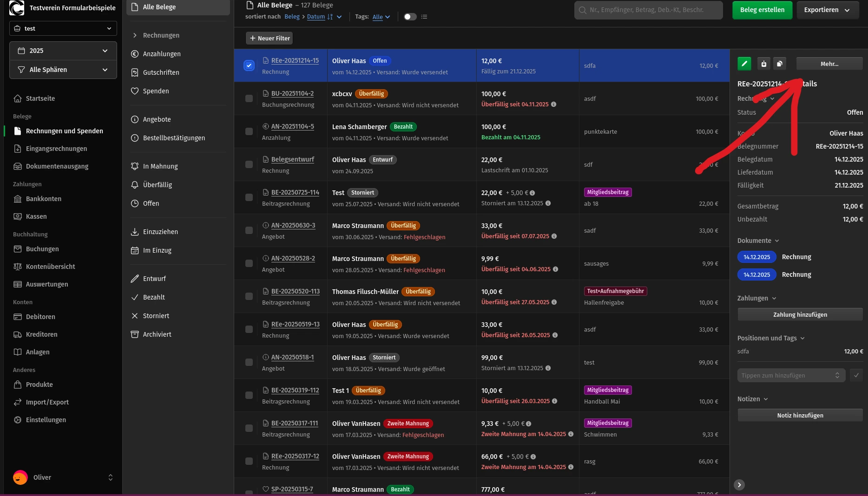The image size is (868, 496).
Task: Click the blue 14.12.2025 badge of first Rechnung
Action: tap(756, 257)
